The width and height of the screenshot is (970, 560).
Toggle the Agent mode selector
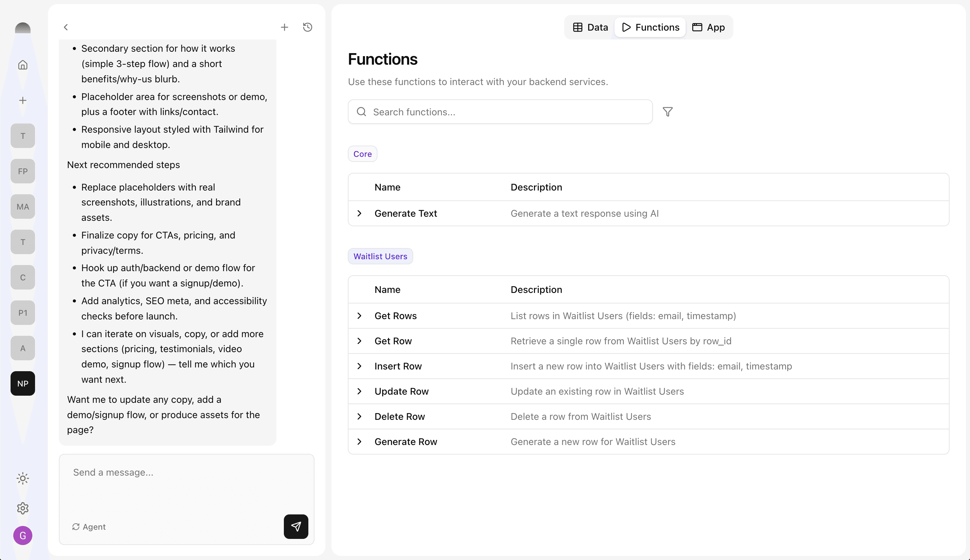click(89, 527)
